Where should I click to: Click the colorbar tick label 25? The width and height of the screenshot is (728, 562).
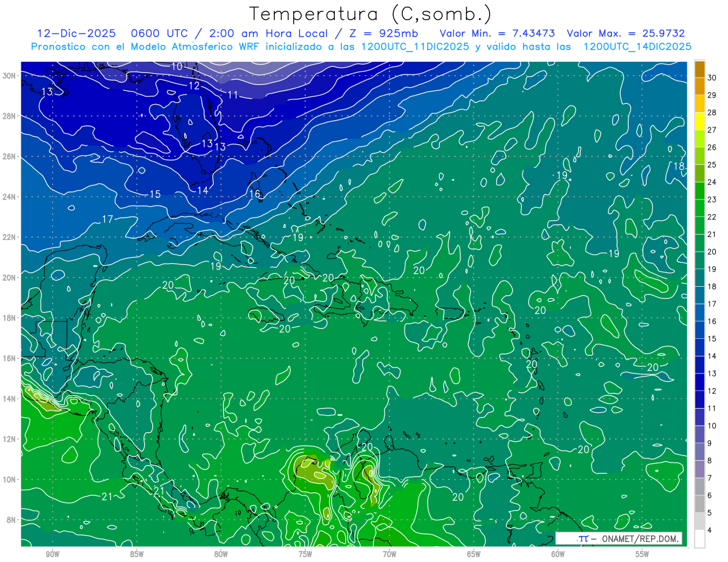pos(712,164)
